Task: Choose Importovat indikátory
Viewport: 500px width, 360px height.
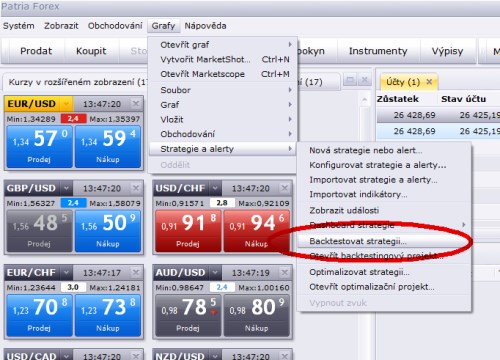Action: pos(384,194)
